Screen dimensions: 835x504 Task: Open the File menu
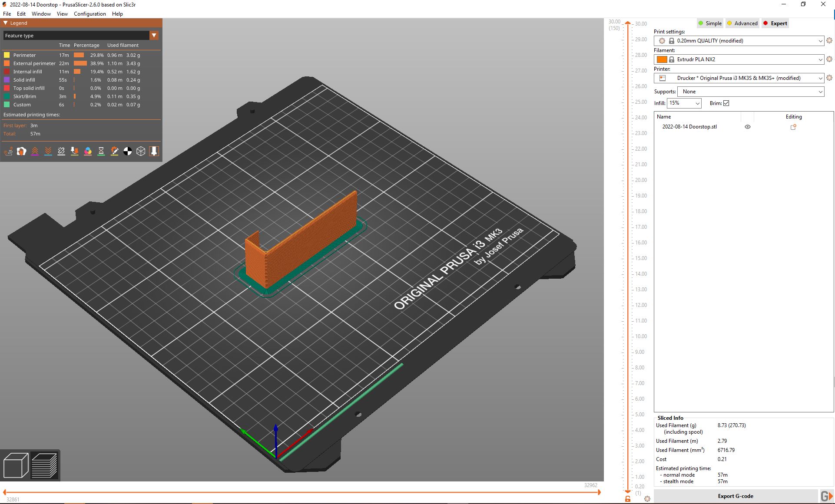coord(7,13)
